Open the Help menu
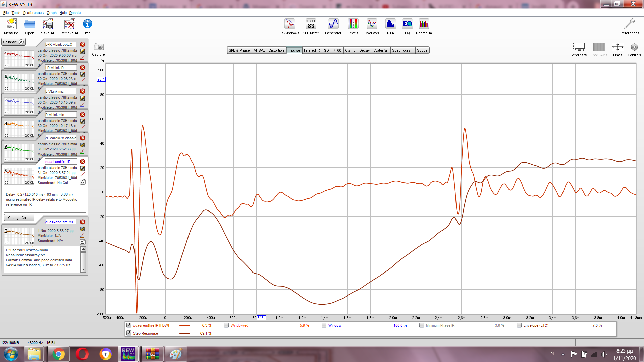 pos(63,13)
